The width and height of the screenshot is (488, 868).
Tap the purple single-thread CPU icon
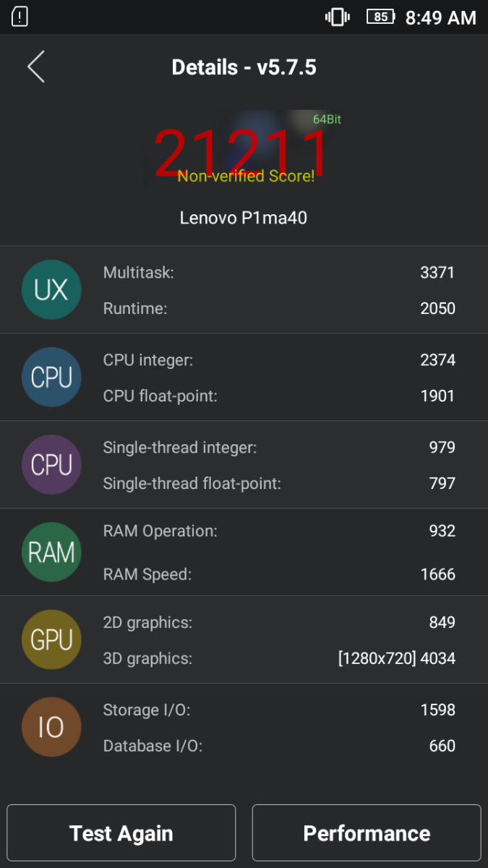pyautogui.click(x=51, y=465)
